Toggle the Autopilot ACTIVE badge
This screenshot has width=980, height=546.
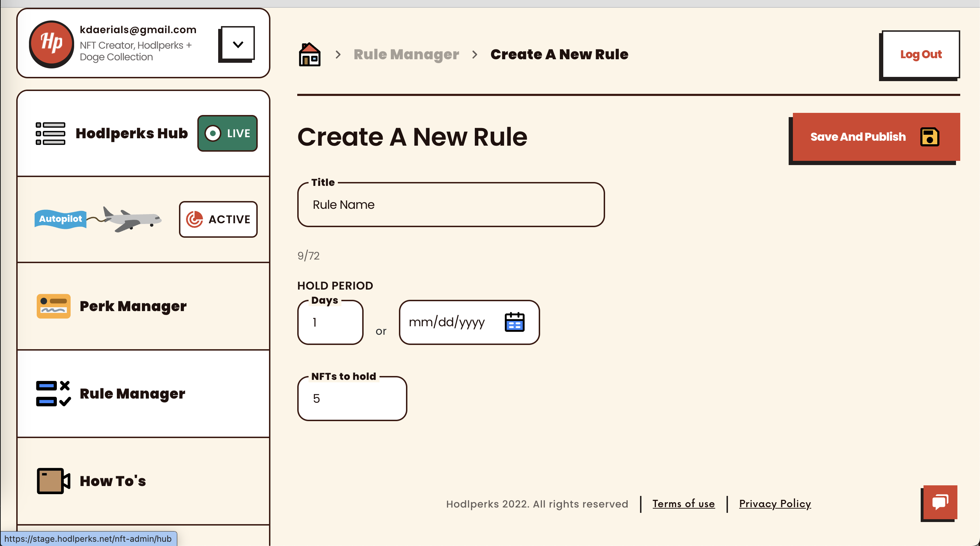pos(219,219)
